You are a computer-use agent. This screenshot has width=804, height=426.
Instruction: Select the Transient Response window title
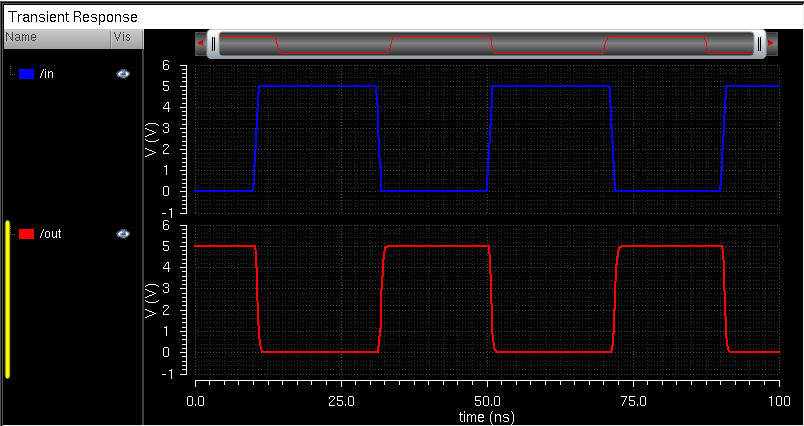pos(73,17)
